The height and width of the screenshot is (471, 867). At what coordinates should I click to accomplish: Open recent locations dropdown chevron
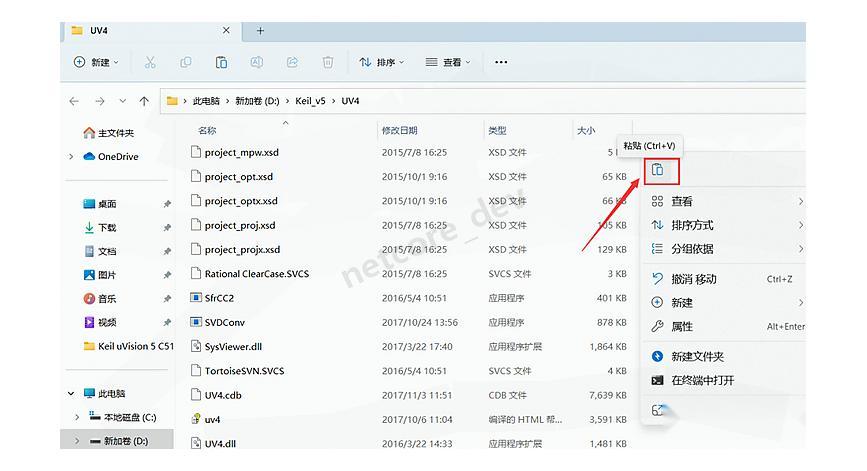pos(123,101)
